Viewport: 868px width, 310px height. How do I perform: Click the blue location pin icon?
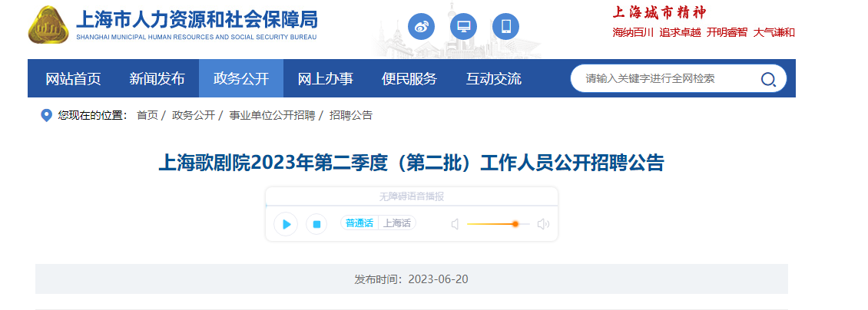point(47,116)
